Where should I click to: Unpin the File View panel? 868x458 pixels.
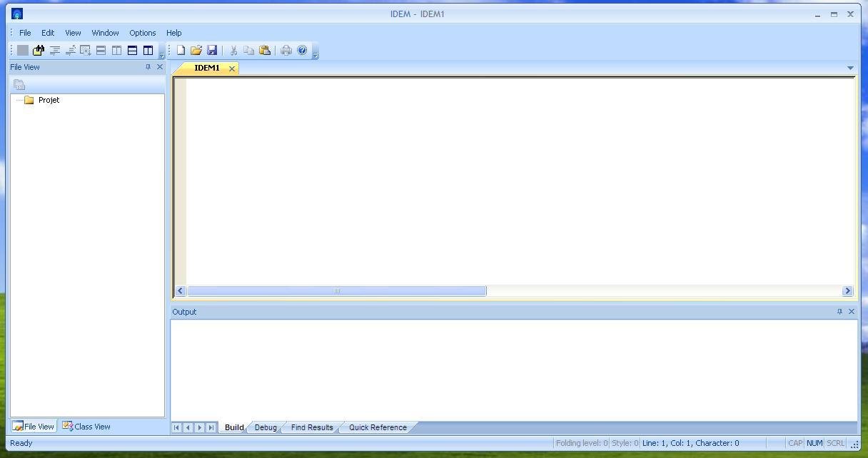point(149,66)
